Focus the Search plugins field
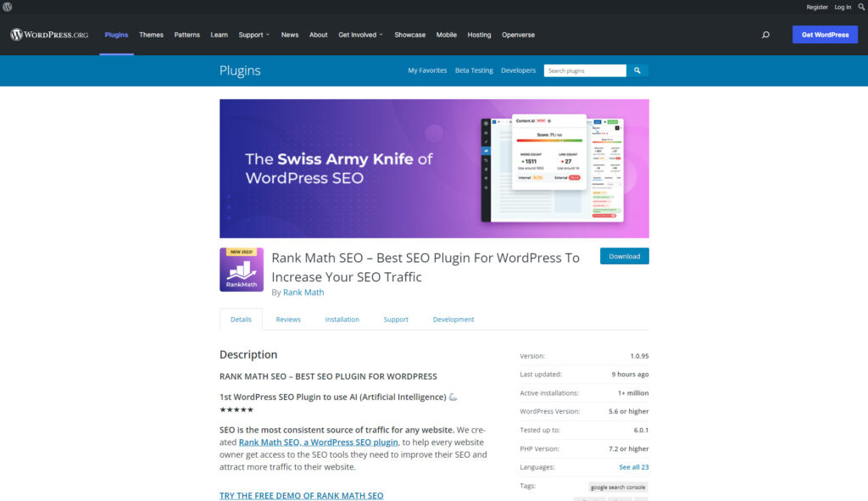This screenshot has width=868, height=501. pos(585,70)
